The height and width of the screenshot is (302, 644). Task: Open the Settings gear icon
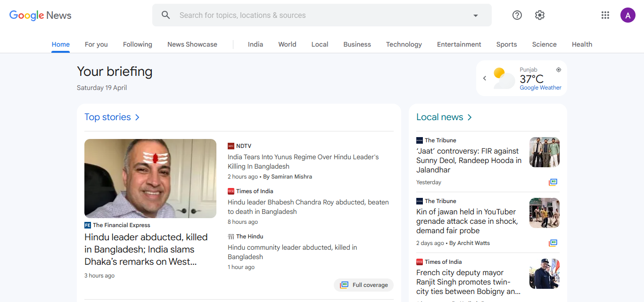click(x=540, y=15)
